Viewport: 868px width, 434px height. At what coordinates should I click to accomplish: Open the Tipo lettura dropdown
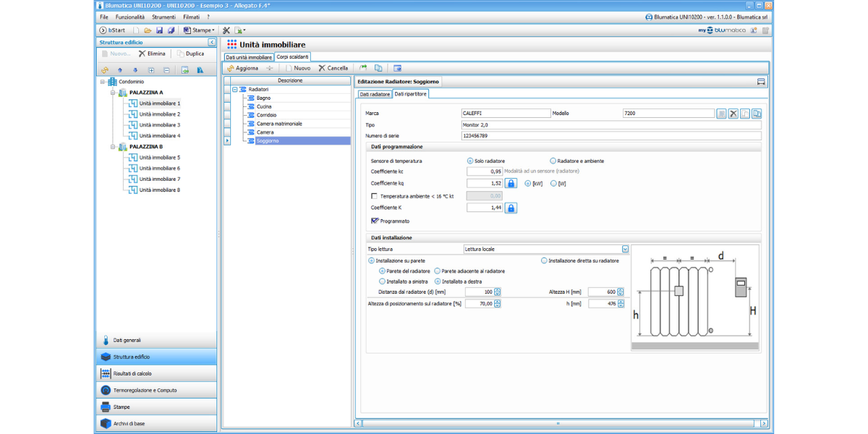click(625, 250)
